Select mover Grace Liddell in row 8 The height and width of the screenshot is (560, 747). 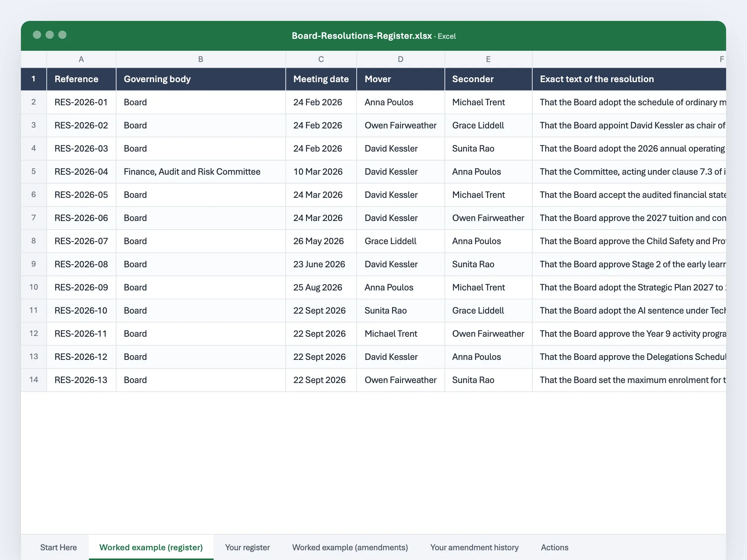pos(401,241)
